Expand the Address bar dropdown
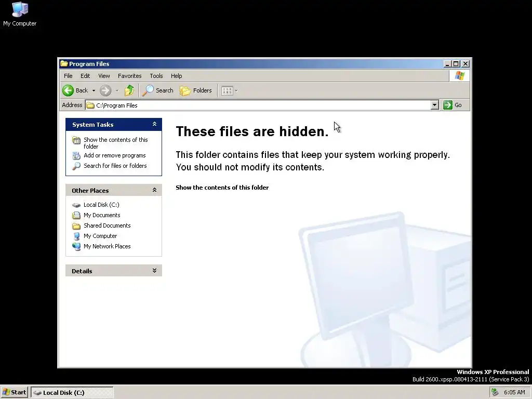532x399 pixels. click(x=435, y=105)
